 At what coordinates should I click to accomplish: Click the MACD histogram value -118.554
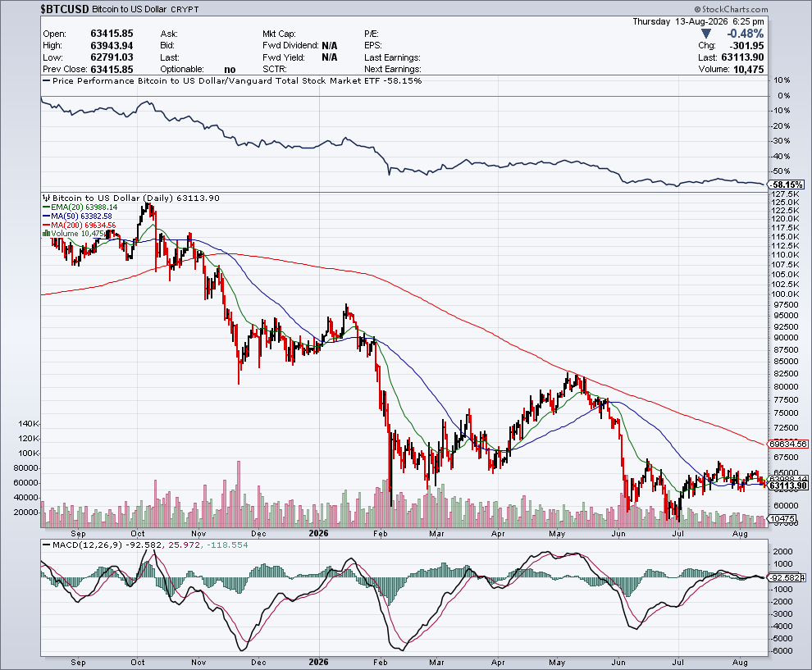227,545
